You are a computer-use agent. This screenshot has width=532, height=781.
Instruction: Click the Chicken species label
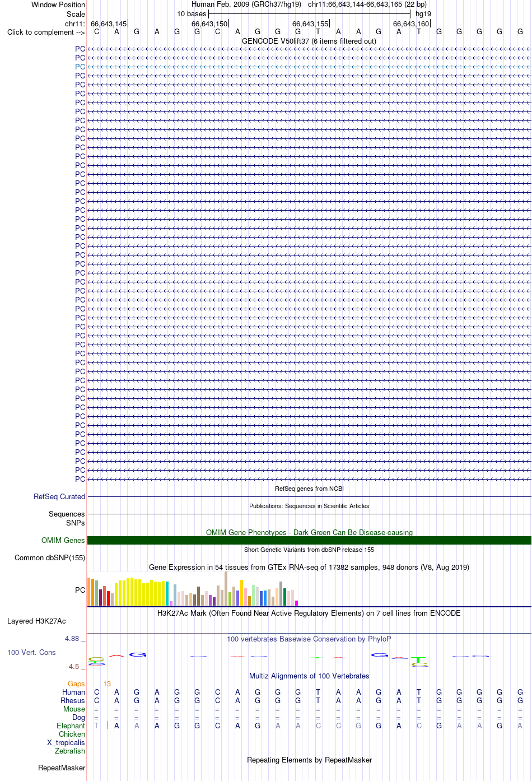(72, 734)
